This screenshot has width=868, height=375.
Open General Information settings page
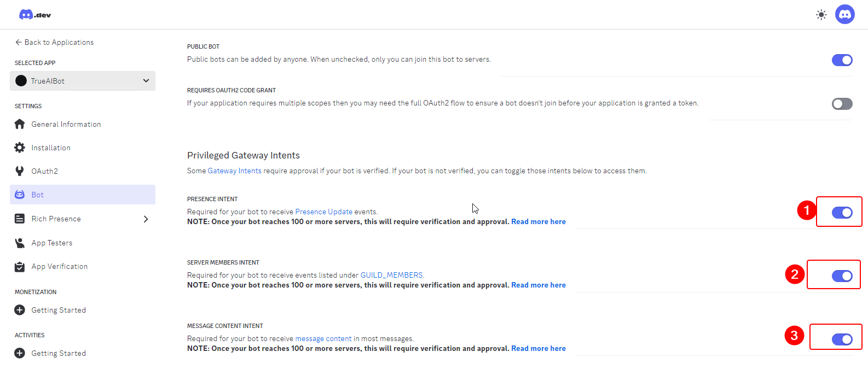[83, 124]
